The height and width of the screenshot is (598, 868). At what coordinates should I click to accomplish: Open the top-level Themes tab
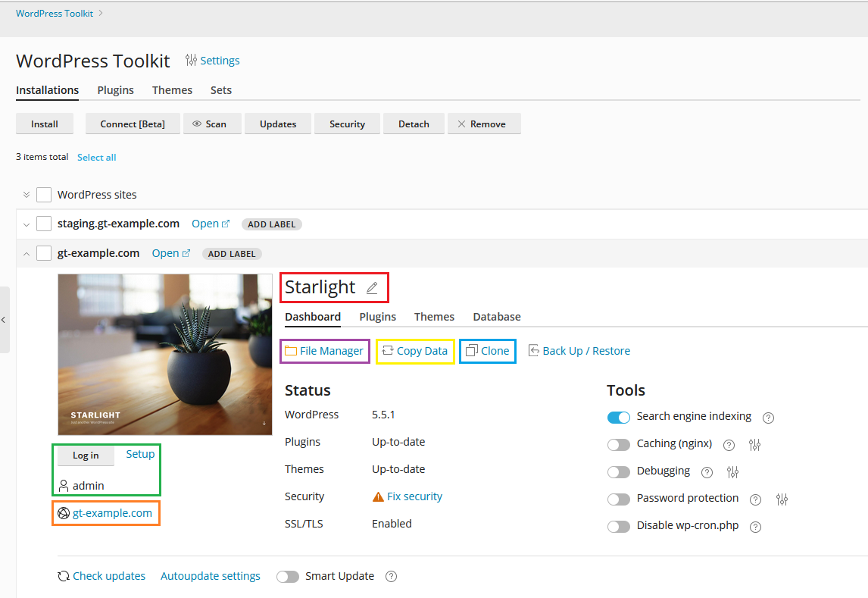tap(172, 90)
